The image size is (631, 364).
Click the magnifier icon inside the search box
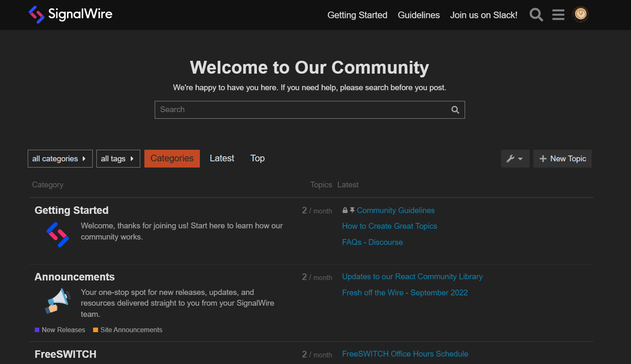[455, 110]
